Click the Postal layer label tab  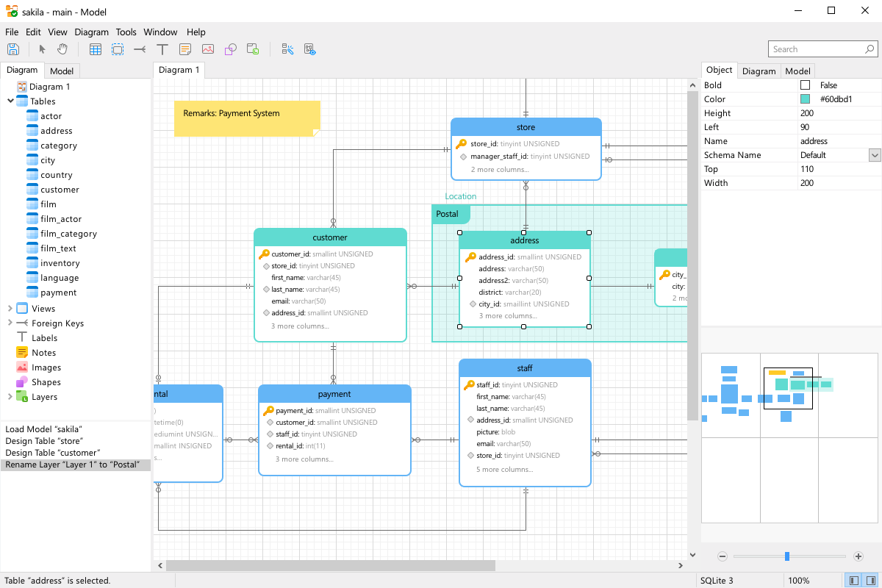[450, 214]
